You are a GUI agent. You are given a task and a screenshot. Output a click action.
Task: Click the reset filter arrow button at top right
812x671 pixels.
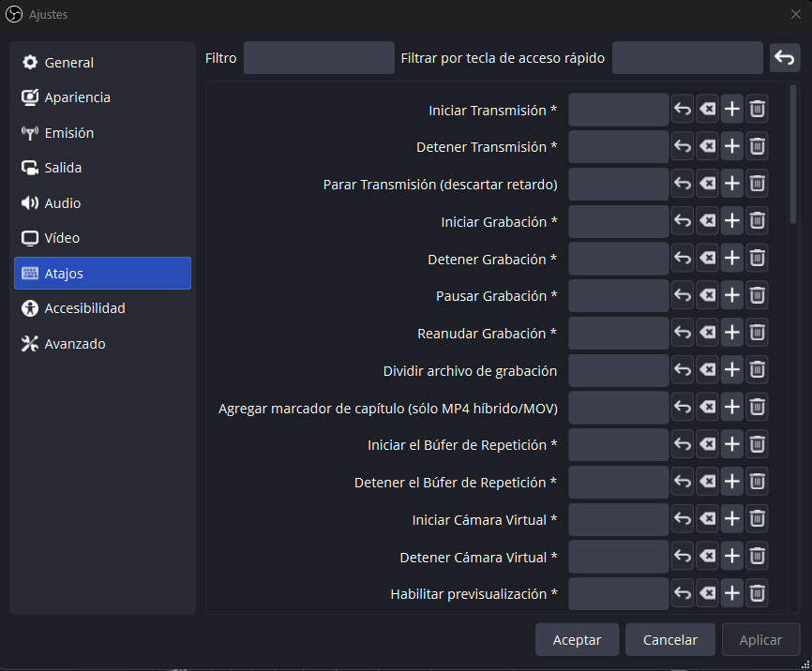[x=785, y=58]
